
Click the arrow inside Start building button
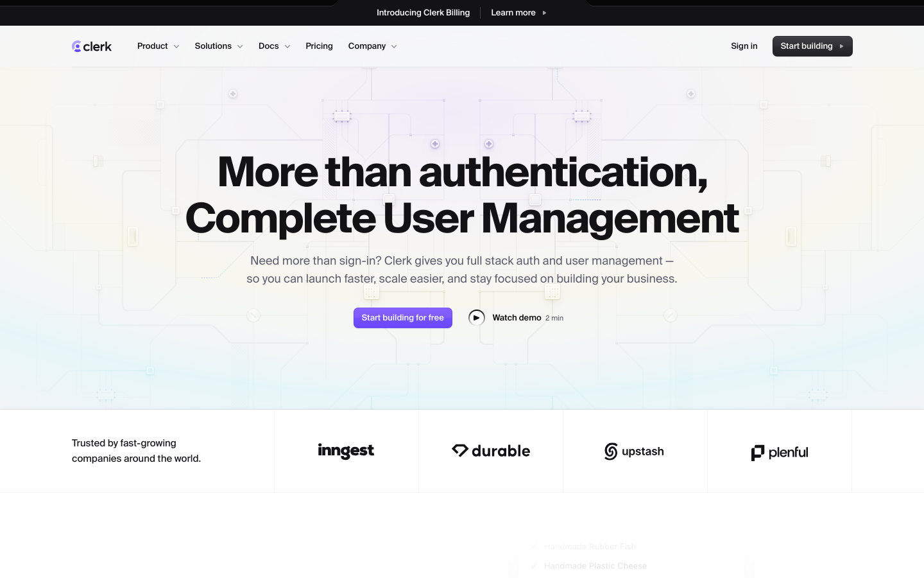point(841,46)
